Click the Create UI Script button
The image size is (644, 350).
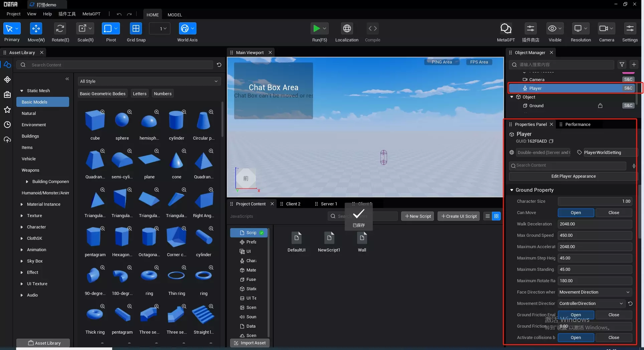click(459, 216)
